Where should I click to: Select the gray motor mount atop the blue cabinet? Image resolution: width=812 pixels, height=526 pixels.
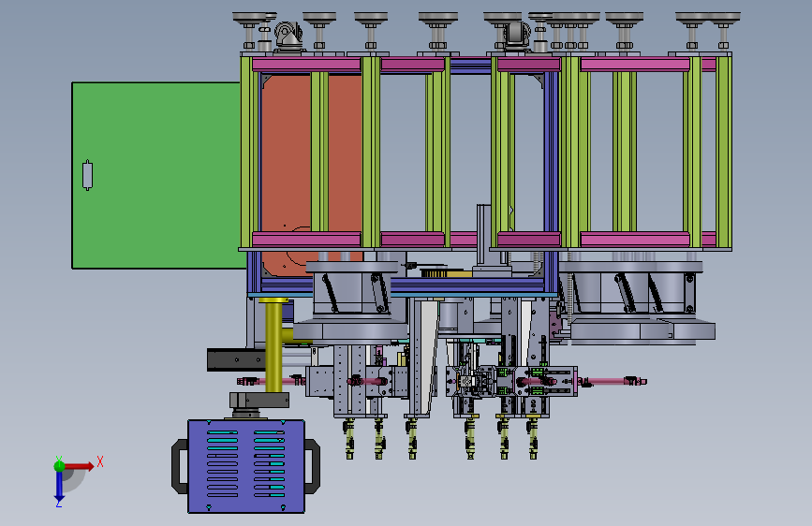[x=258, y=402]
